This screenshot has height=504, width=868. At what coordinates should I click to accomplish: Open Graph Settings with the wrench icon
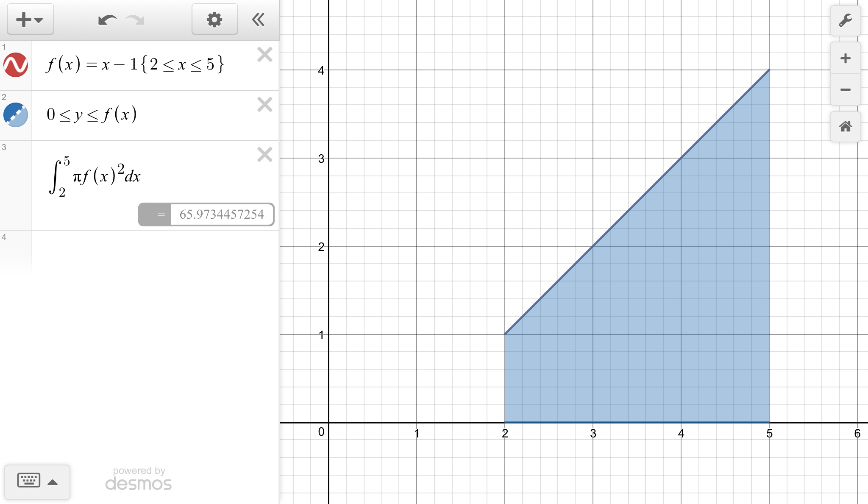845,20
